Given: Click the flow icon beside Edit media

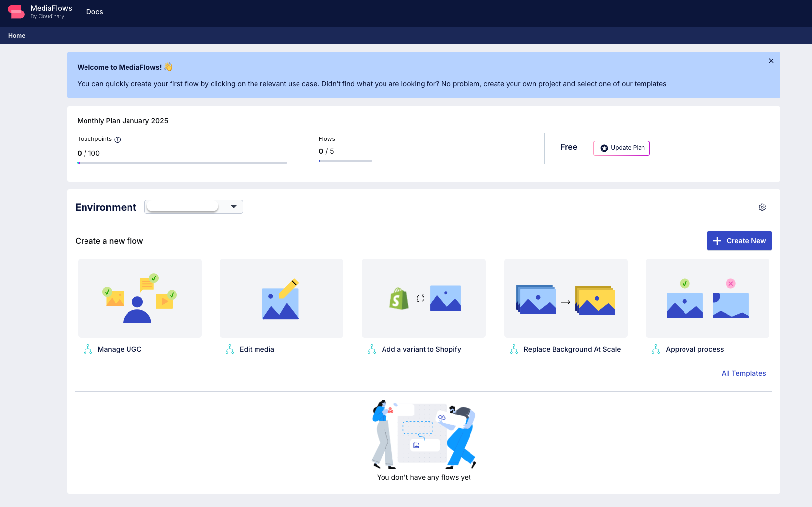Looking at the screenshot, I should [230, 349].
